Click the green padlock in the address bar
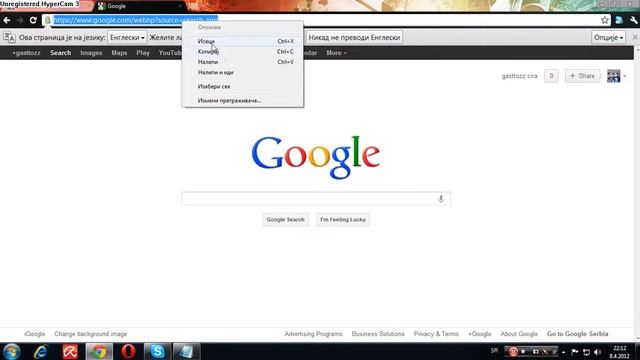 [48, 20]
